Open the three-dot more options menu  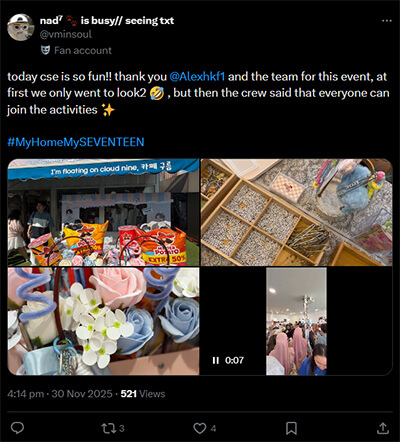[x=386, y=21]
